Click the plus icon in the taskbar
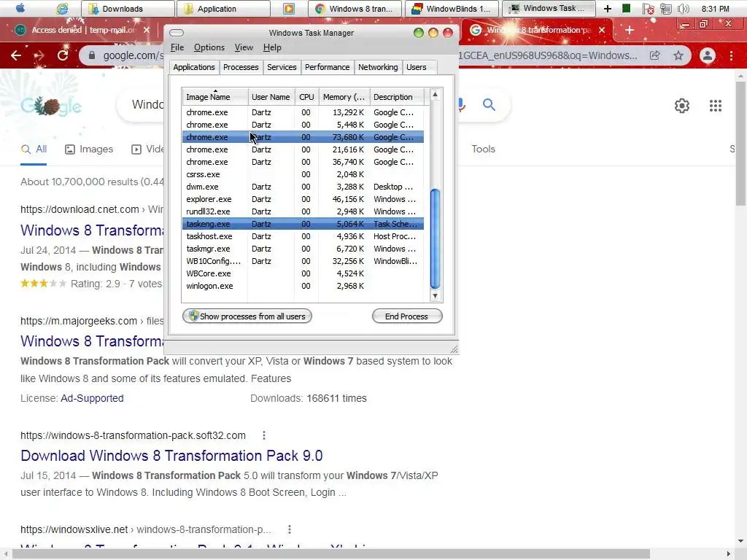Screen dimensions: 747x560 point(608,9)
